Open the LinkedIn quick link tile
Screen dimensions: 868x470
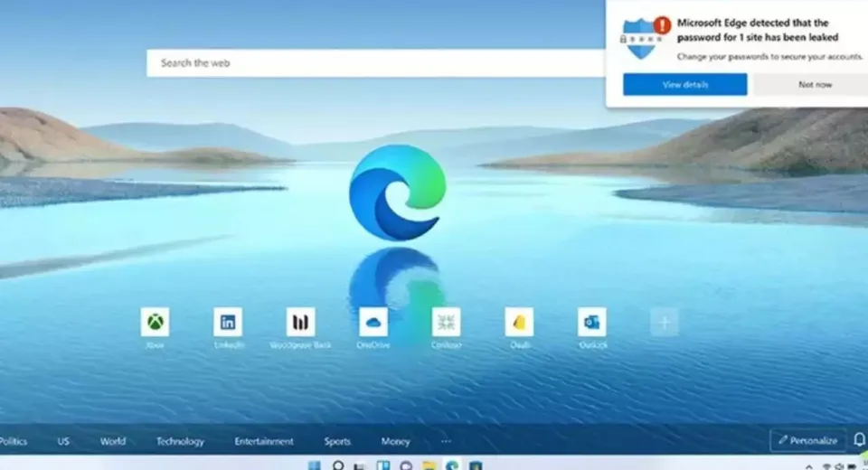(228, 323)
